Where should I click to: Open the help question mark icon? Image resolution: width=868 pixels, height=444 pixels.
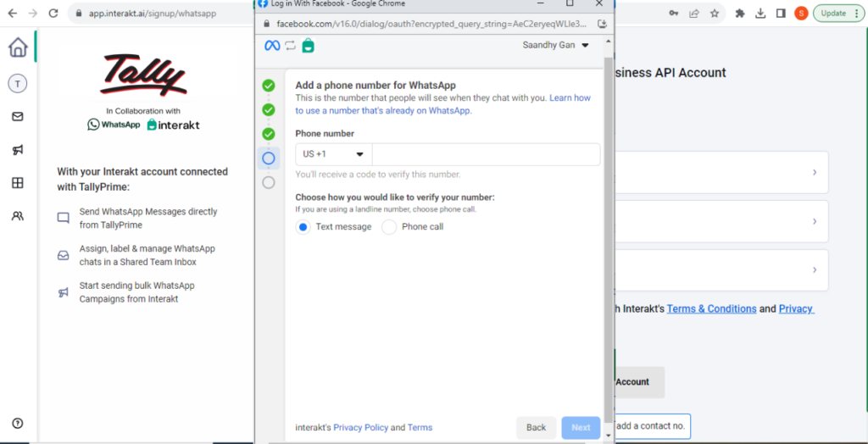18,424
